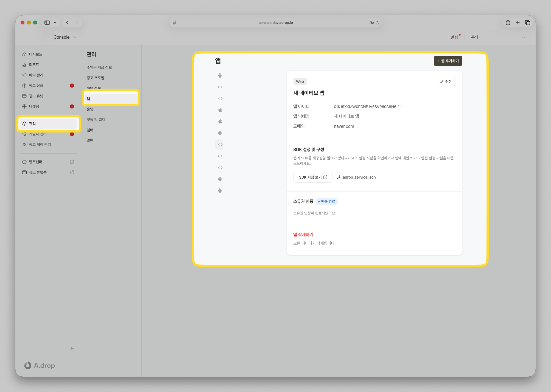Click the adrop_service.json download icon

click(x=339, y=177)
